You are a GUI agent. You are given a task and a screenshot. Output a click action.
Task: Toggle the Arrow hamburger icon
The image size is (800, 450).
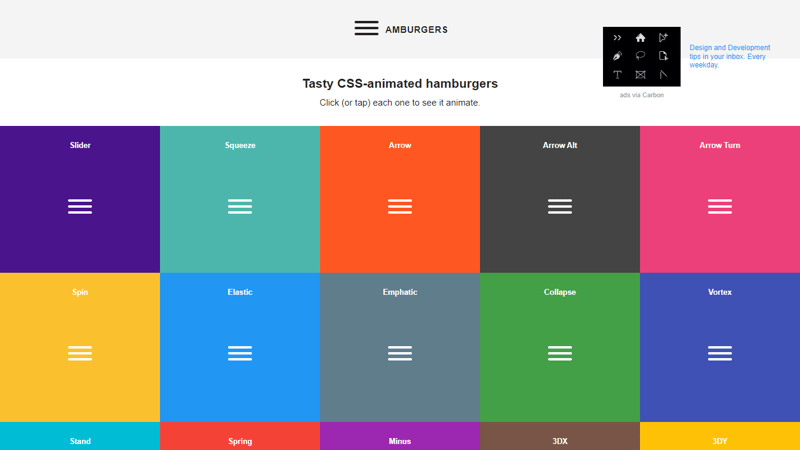pos(400,206)
